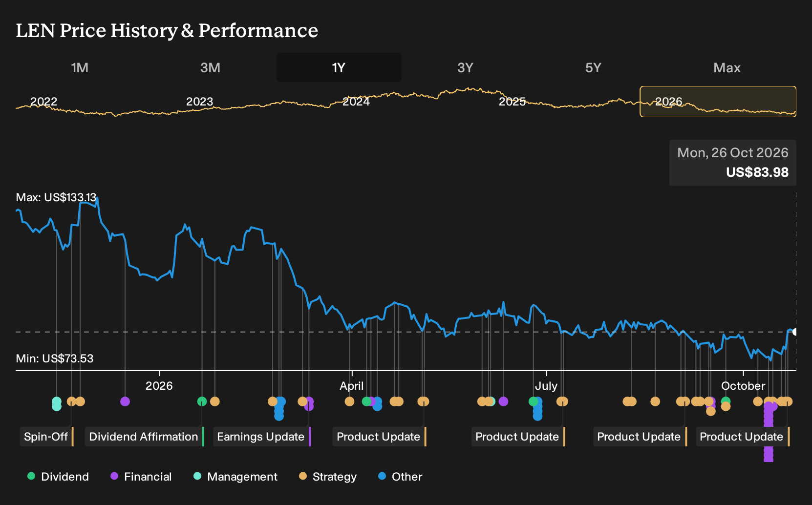This screenshot has width=812, height=505.
Task: Click the "Mon, 26 Oct 2026" tooltip date
Action: [733, 153]
